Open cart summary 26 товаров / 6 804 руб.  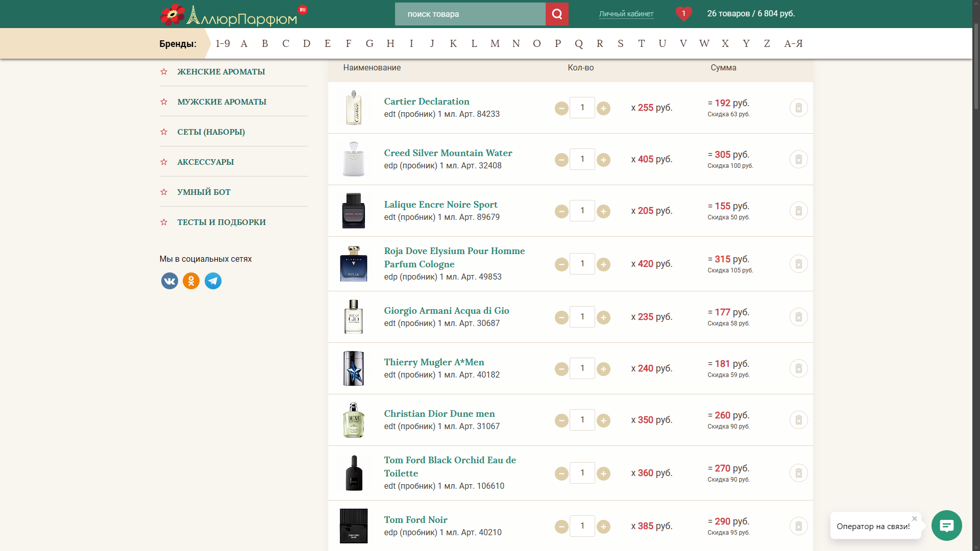(x=751, y=14)
